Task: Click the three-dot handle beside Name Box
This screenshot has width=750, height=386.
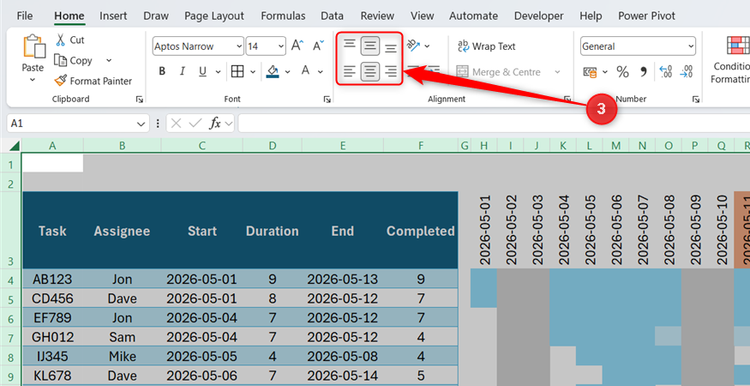Action: click(158, 123)
